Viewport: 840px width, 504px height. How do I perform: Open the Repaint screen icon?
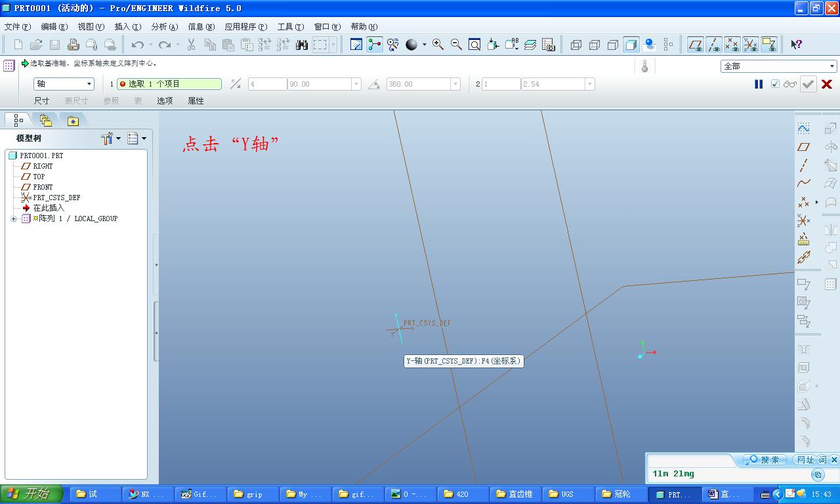tap(356, 45)
